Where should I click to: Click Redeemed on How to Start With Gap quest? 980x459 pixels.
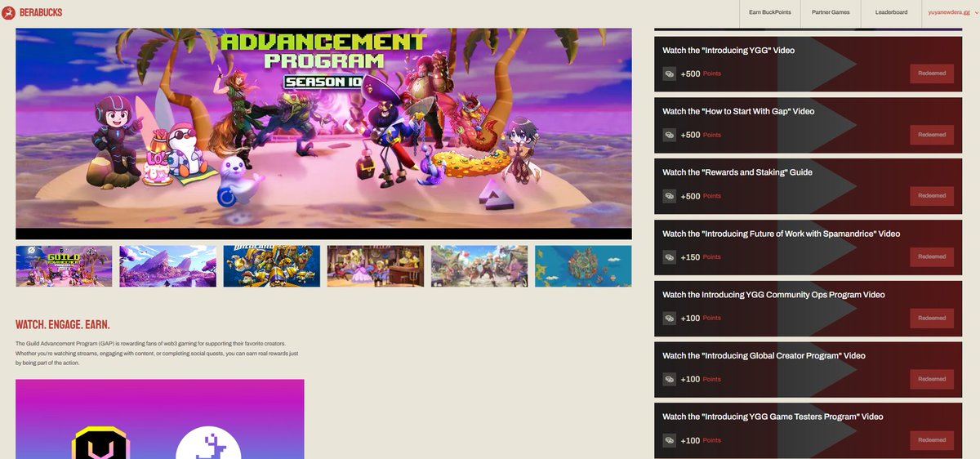click(x=932, y=135)
